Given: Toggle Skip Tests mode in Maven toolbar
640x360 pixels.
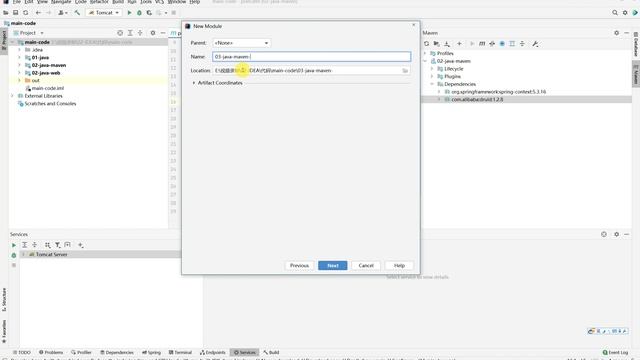Looking at the screenshot, I should point(502,44).
